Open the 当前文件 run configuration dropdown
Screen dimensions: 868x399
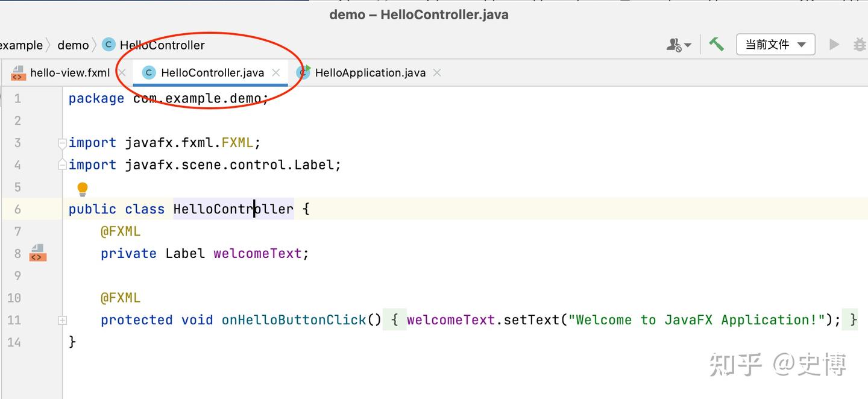pos(776,44)
